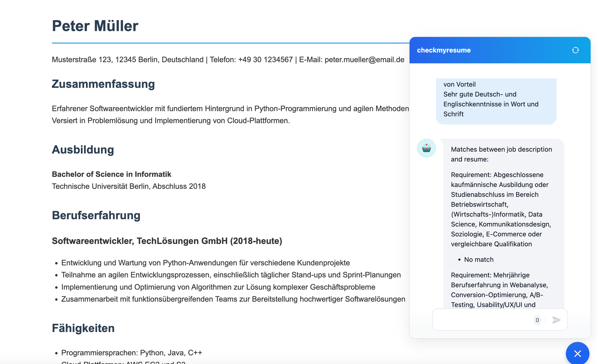Click the chat refresh/reset icon
The image size is (597, 364).
(575, 50)
